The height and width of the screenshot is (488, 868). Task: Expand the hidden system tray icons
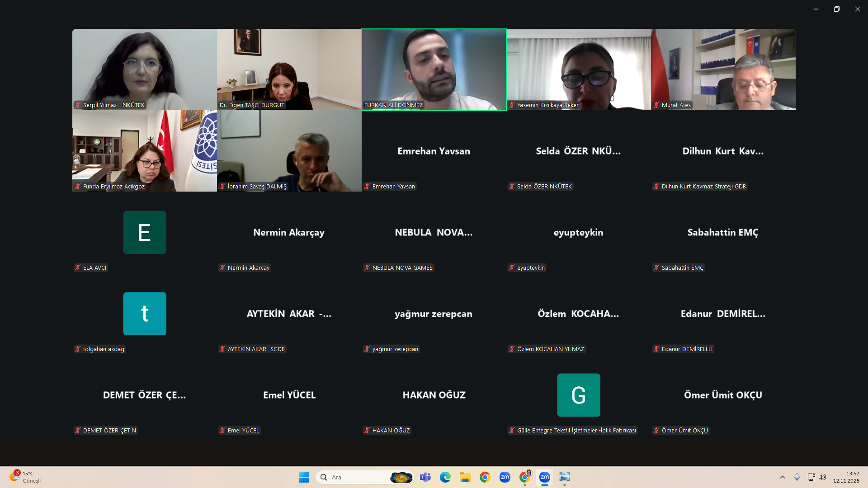click(x=783, y=477)
